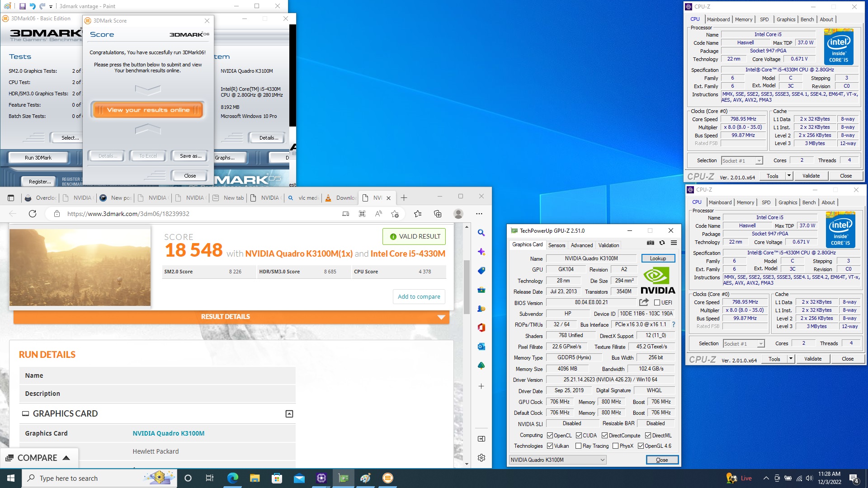The height and width of the screenshot is (488, 868).
Task: Open Bench tab in lower CPU-Z window
Action: (x=809, y=202)
